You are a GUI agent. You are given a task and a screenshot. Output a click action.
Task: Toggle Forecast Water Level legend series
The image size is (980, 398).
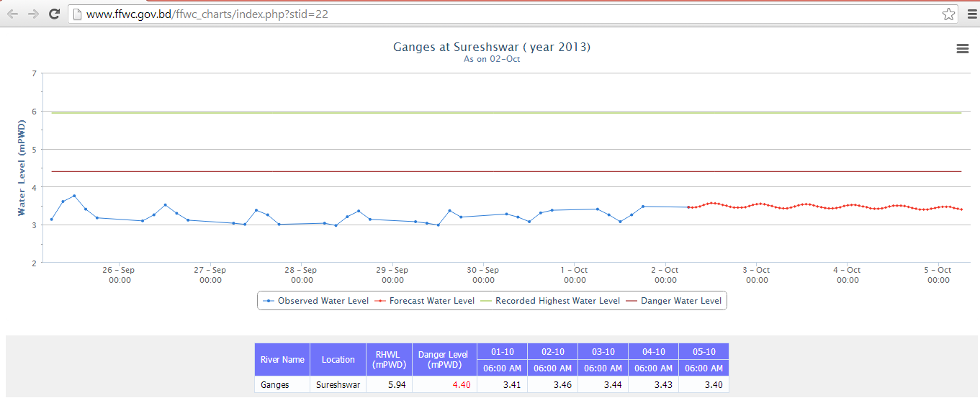pyautogui.click(x=425, y=301)
